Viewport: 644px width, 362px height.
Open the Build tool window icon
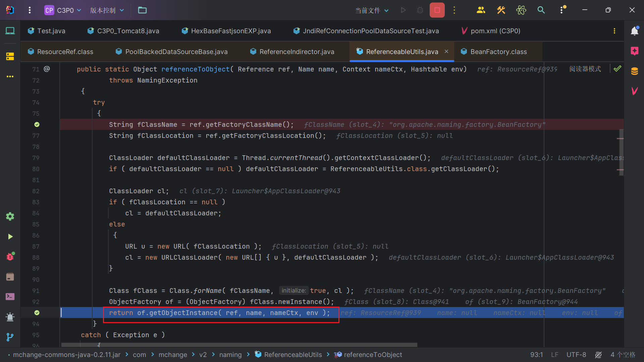10,277
